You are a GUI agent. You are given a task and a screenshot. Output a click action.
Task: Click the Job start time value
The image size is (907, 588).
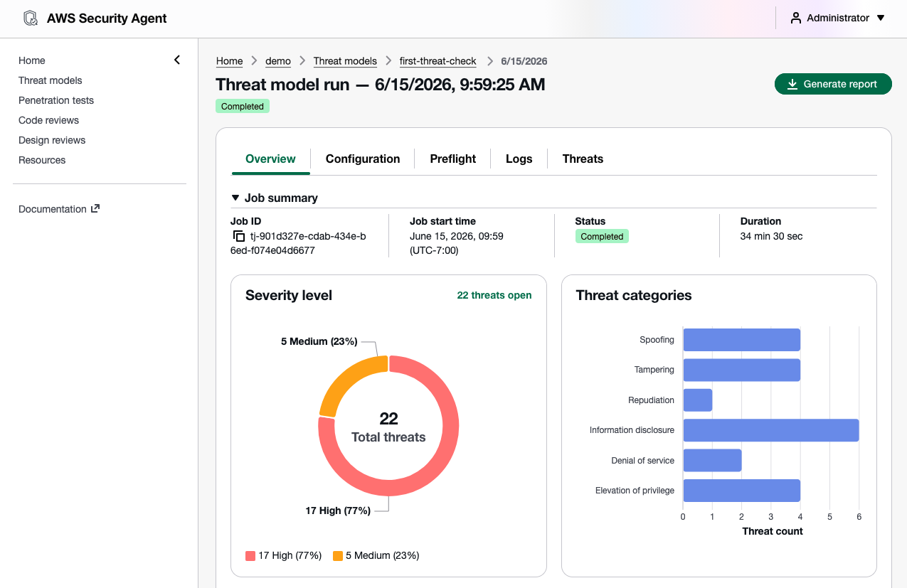(455, 243)
